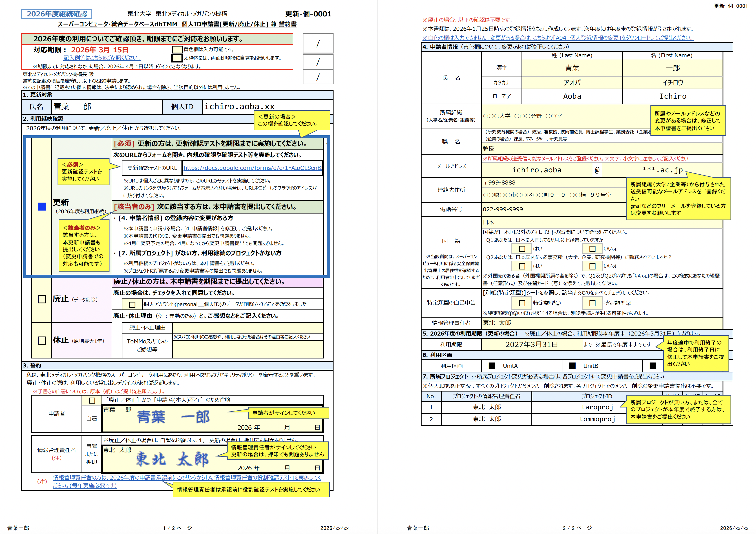The image size is (756, 534).
Task: Open the 記入例等はこちらをご参照ください link
Action: coord(102,58)
